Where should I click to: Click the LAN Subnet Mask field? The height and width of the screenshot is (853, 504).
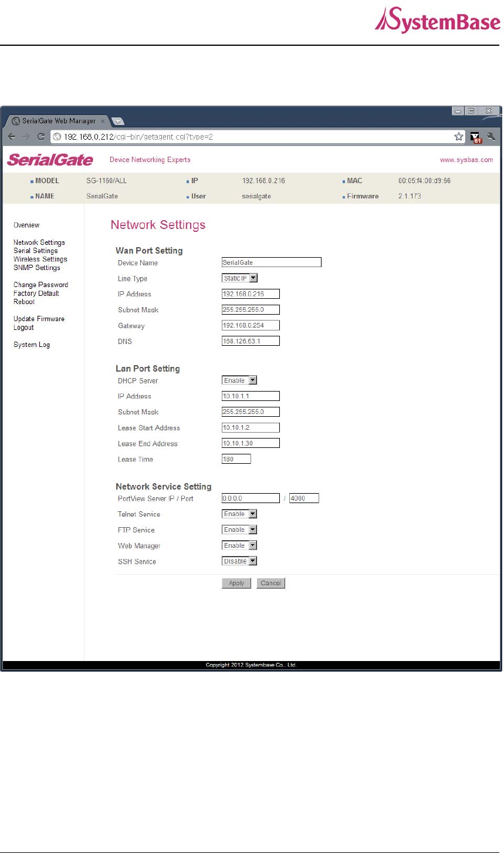(251, 412)
